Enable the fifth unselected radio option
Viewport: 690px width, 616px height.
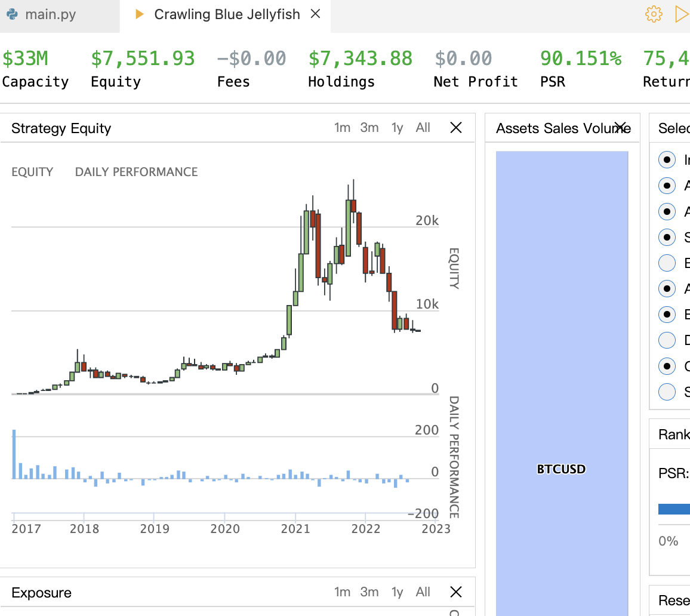(667, 263)
